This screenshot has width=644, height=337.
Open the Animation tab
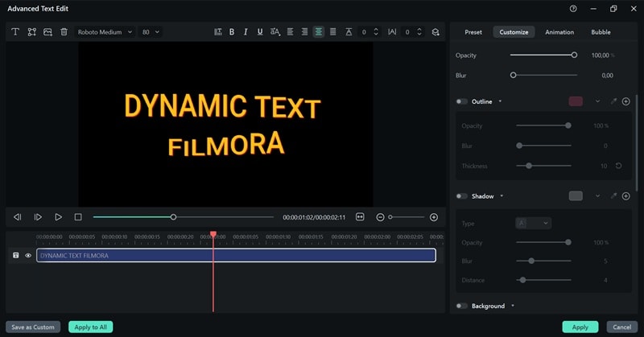pyautogui.click(x=559, y=32)
